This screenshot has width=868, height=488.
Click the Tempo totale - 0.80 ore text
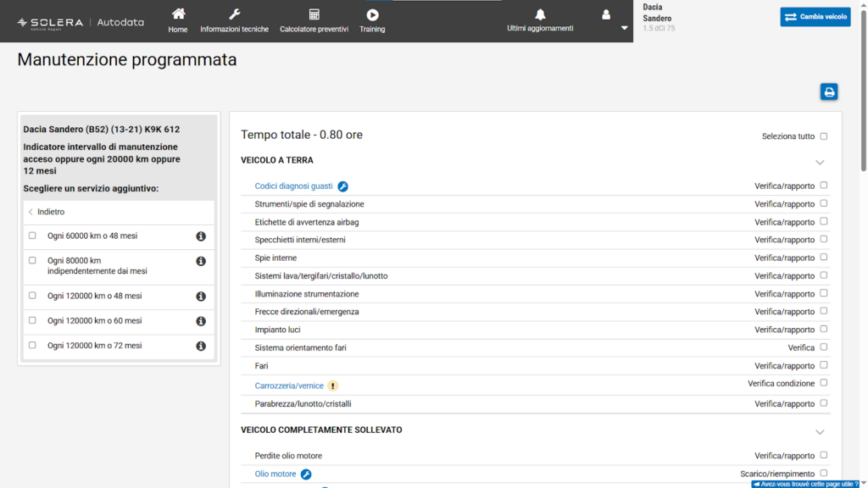coord(302,135)
